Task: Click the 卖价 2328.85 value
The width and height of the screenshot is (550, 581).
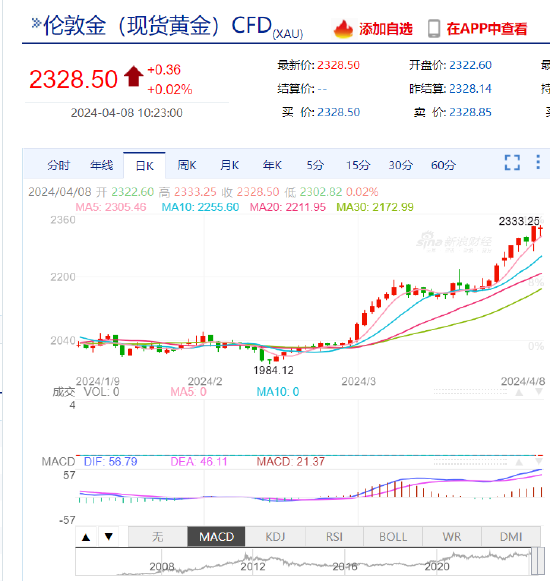Action: (470, 112)
